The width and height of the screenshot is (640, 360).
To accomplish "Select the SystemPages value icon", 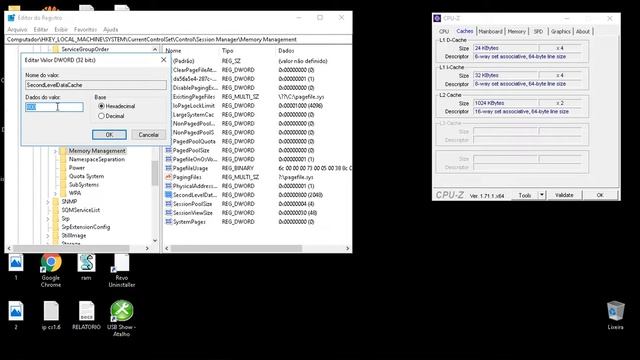I will (168, 222).
